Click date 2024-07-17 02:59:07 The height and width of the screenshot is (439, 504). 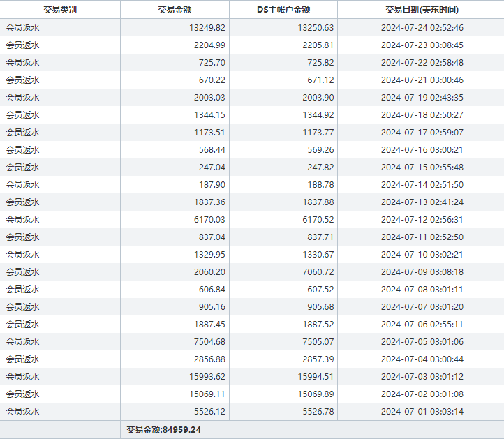click(422, 133)
